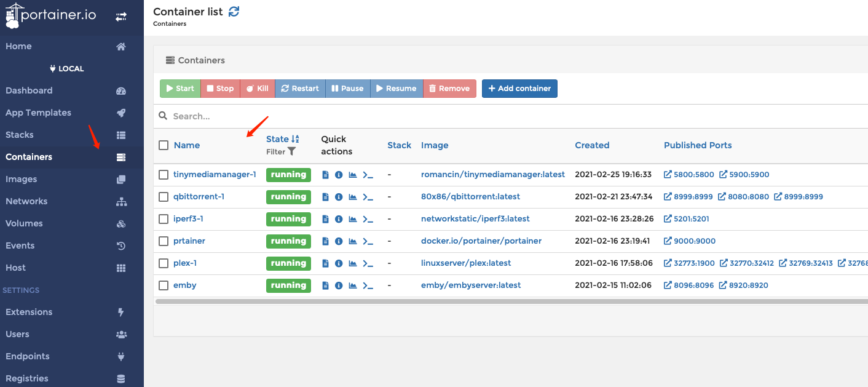Click the Remove button

449,89
